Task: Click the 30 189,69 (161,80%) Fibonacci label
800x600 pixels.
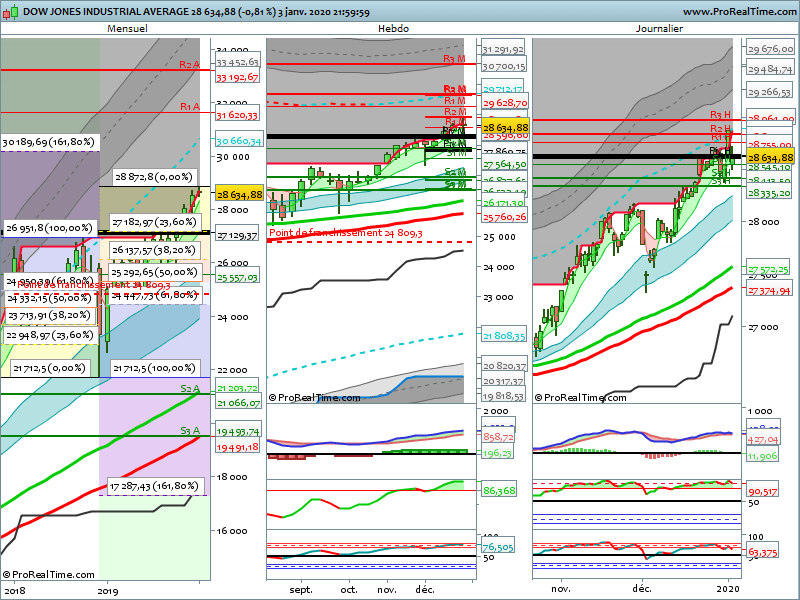Action: pos(50,143)
